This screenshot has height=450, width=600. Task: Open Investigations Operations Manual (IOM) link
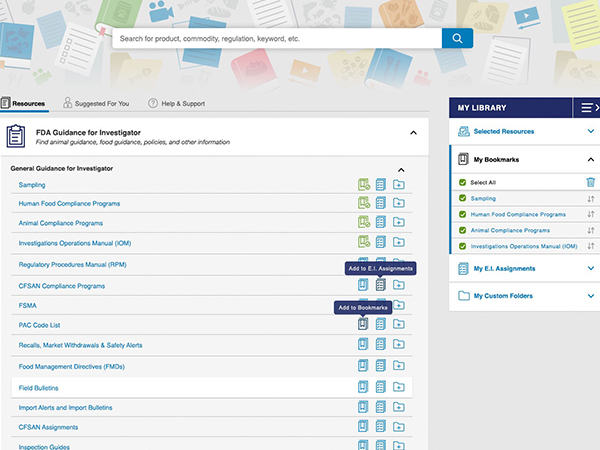click(75, 243)
